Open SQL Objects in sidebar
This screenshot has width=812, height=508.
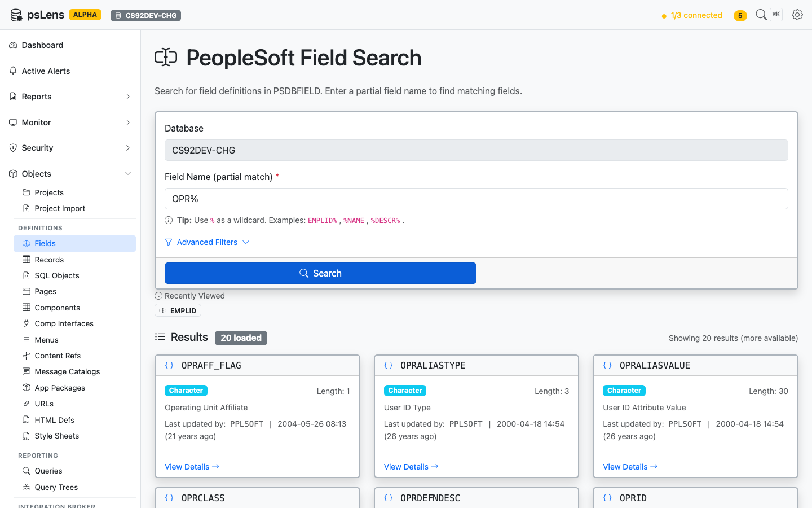pyautogui.click(x=74, y=275)
